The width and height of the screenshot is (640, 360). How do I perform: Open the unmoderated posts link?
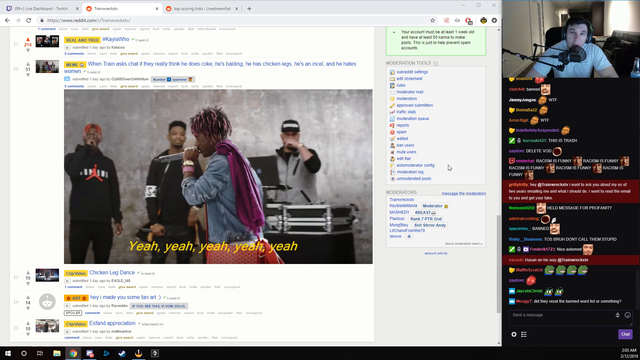413,179
